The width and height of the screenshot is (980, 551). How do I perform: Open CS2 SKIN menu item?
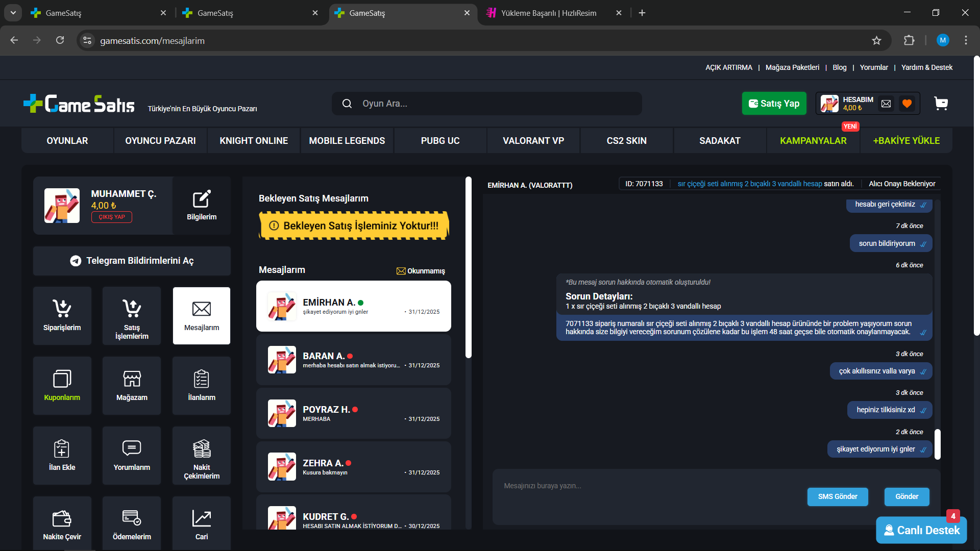point(627,141)
